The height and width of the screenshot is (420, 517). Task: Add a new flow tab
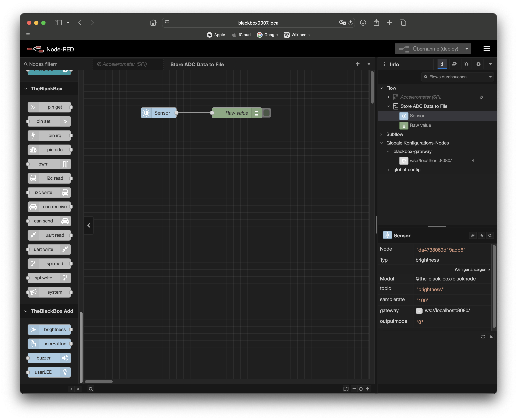(357, 64)
